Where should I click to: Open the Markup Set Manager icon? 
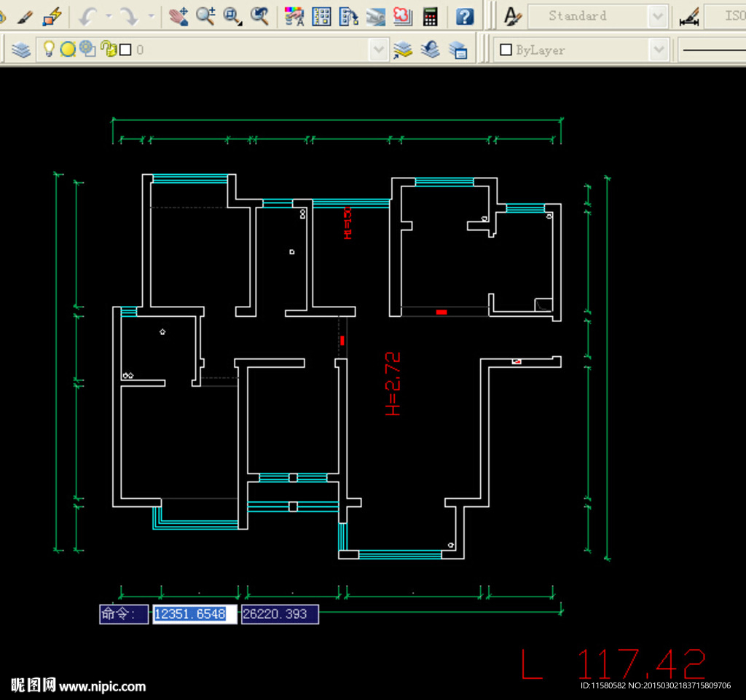pyautogui.click(x=403, y=17)
